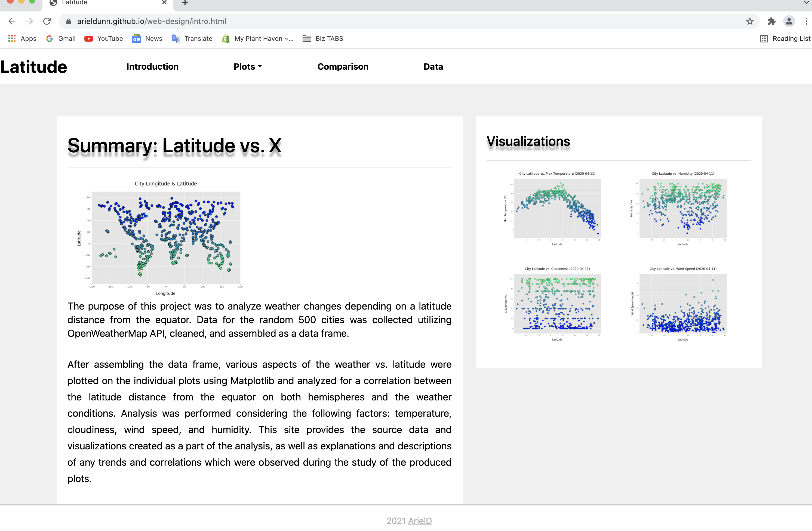Open the Plots dropdown menu
The image size is (812, 531).
pyautogui.click(x=248, y=66)
